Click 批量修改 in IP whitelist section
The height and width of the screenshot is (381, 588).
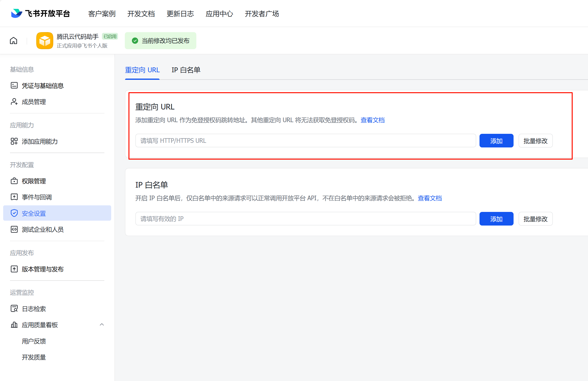click(x=535, y=219)
